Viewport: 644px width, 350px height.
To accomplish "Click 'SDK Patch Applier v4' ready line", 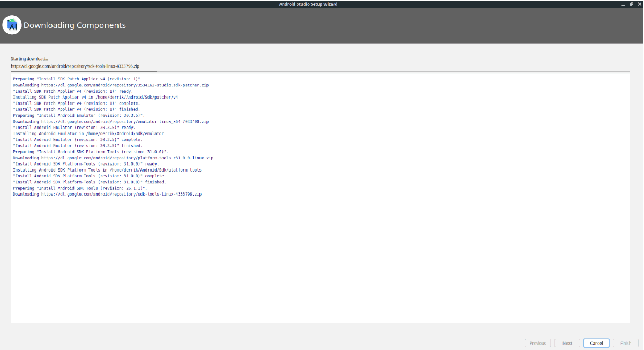I will (73, 91).
